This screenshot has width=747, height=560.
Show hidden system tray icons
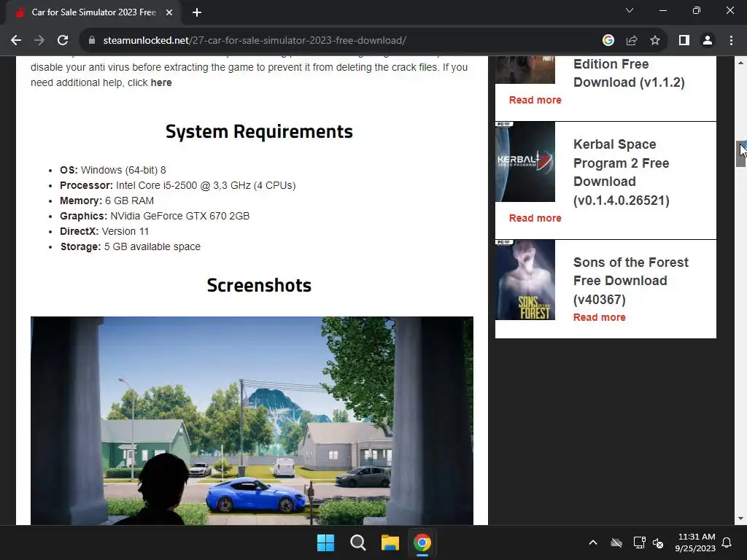coord(593,542)
